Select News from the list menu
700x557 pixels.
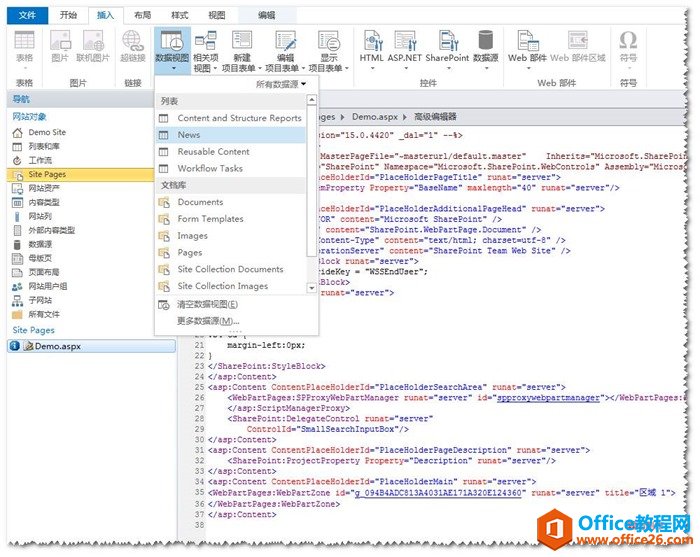pos(189,135)
